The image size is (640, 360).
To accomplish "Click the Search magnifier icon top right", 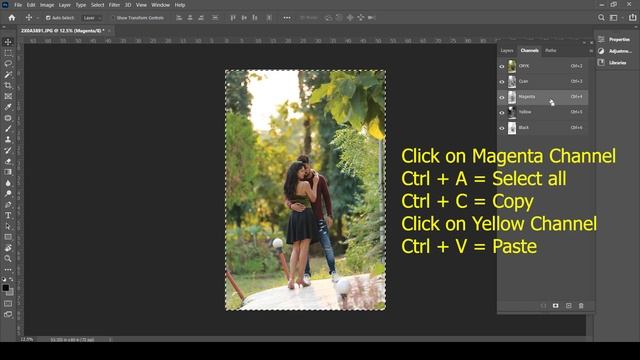I will [x=601, y=18].
